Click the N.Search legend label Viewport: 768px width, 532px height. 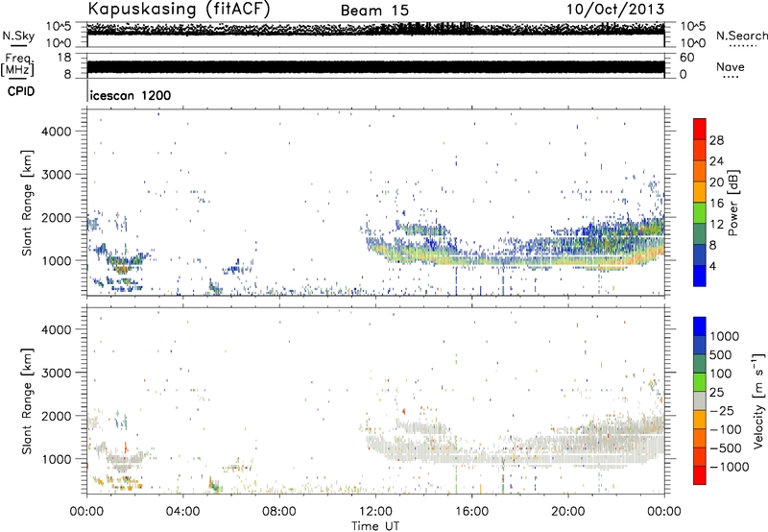741,36
